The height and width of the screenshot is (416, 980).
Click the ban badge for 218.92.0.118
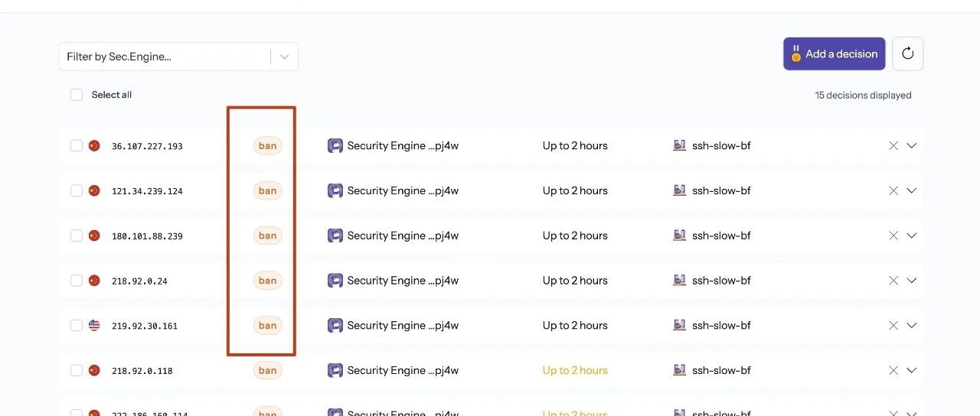pyautogui.click(x=267, y=370)
